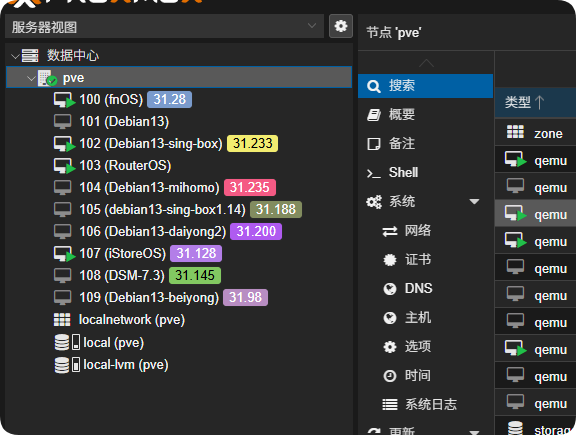Image resolution: width=576 pixels, height=435 pixels.
Task: Click the local (pve) storage database icon
Action: [61, 342]
